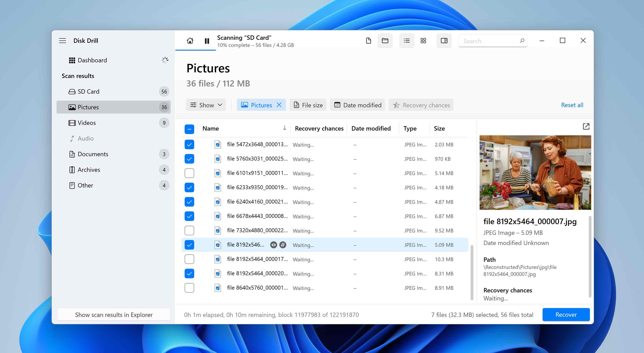The height and width of the screenshot is (353, 644).
Task: Toggle the select-all checkbox above the file list
Action: 189,129
